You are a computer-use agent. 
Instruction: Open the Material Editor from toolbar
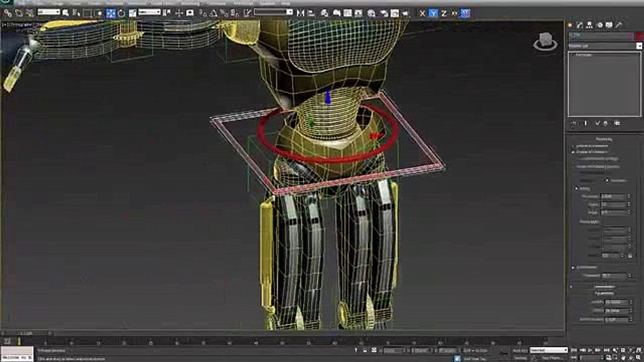371,13
